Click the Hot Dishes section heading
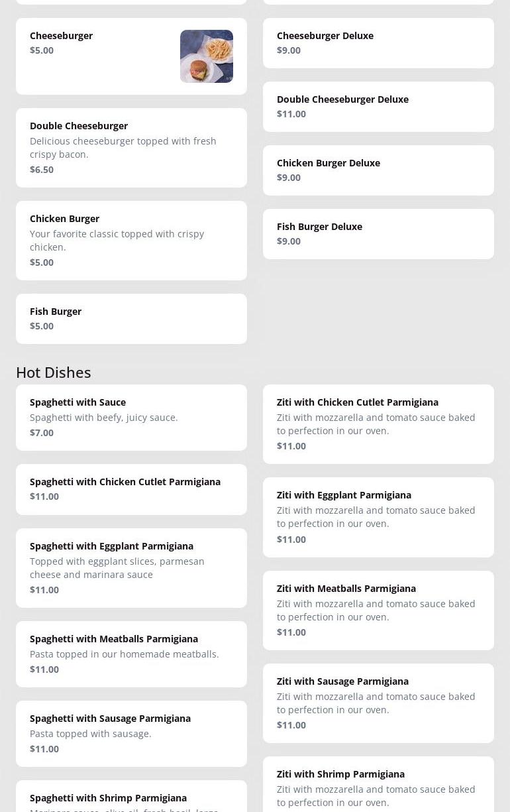 (54, 373)
